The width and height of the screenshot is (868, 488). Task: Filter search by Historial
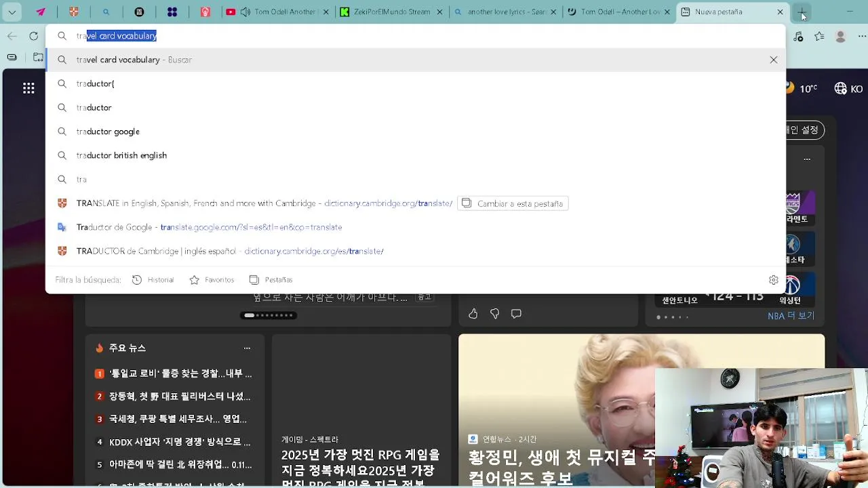[x=153, y=280]
